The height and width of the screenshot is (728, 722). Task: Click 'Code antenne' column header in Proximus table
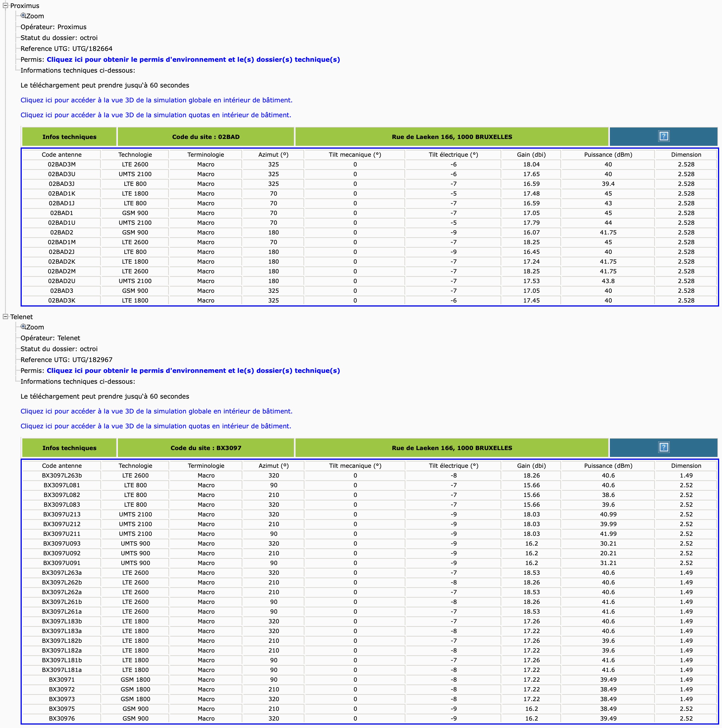pos(62,154)
